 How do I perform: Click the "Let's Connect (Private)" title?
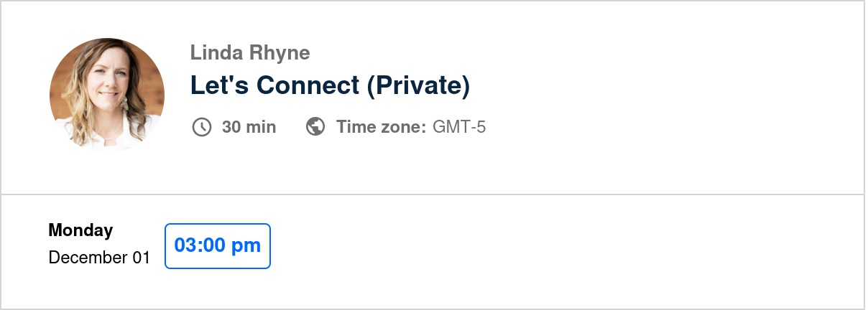coord(330,85)
